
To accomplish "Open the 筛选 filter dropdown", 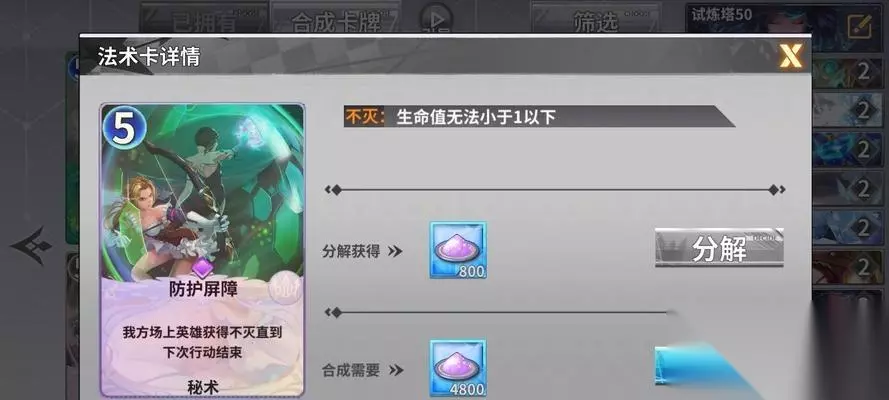I will pos(595,20).
